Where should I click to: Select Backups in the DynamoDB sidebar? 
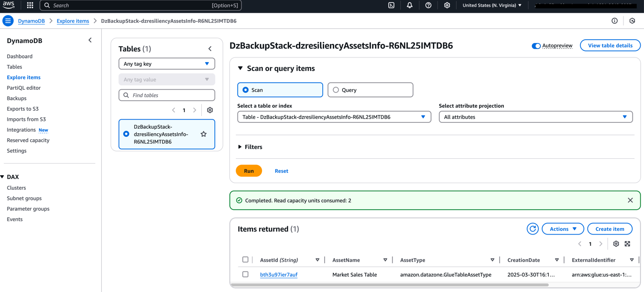click(17, 98)
